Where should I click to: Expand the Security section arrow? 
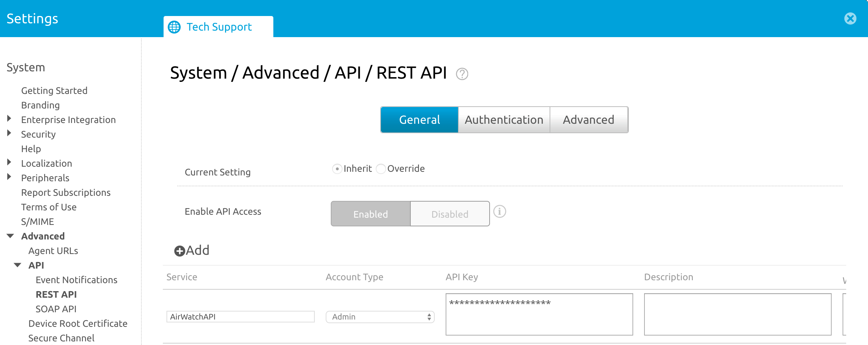coord(9,133)
